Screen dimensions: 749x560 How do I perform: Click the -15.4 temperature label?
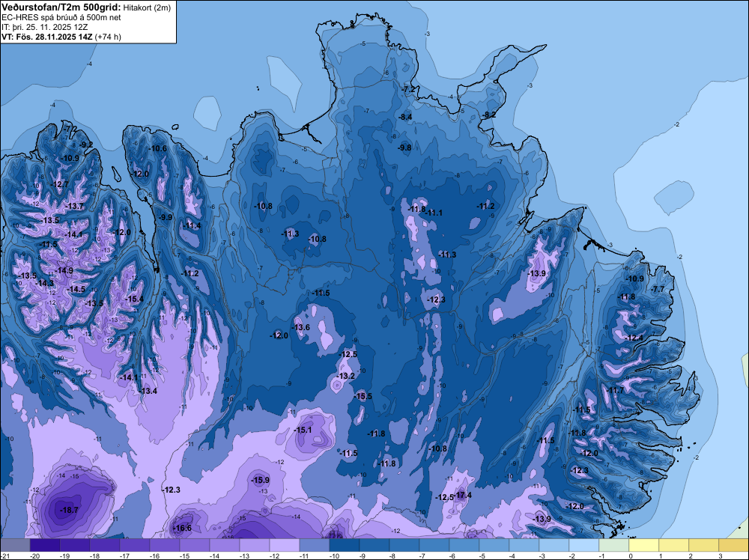(134, 299)
